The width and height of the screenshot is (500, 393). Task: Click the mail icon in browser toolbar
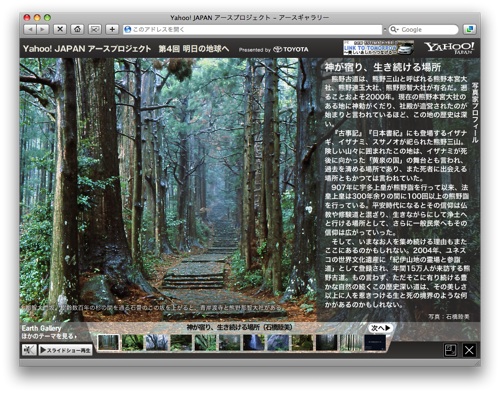pos(95,29)
